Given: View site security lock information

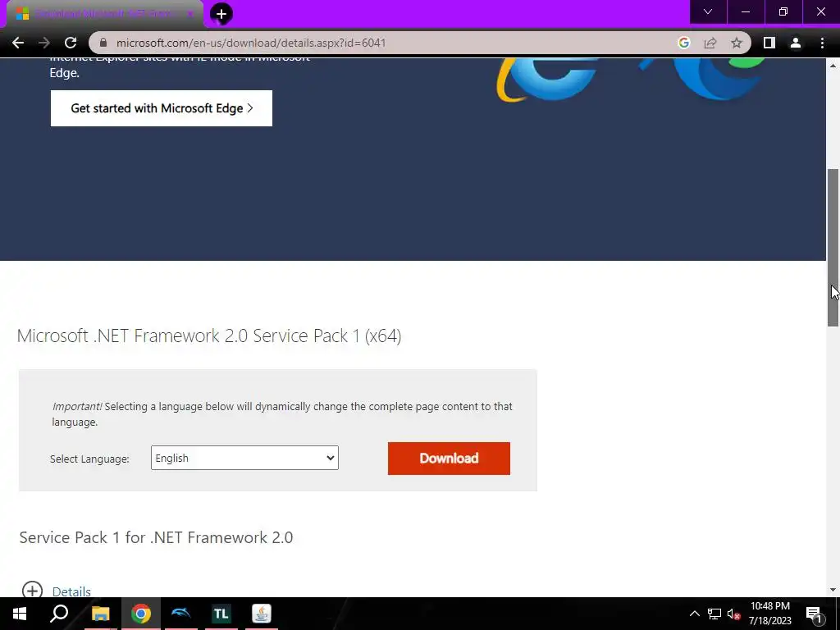Looking at the screenshot, I should (103, 43).
